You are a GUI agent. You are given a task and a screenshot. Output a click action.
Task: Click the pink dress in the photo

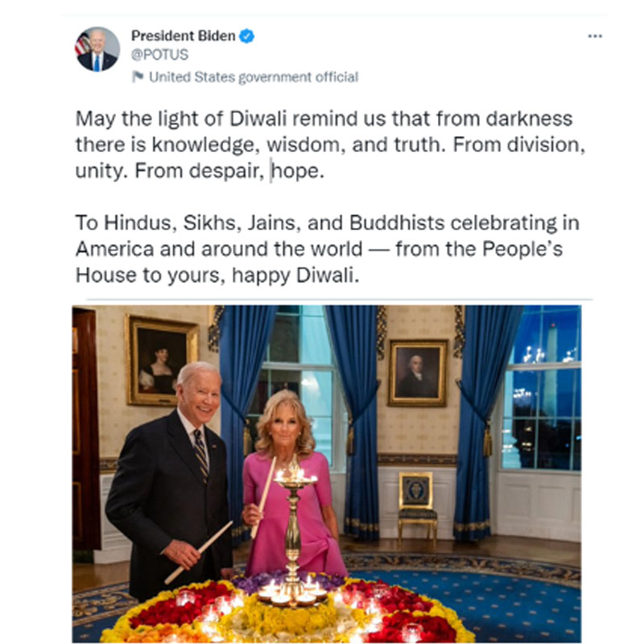292,515
